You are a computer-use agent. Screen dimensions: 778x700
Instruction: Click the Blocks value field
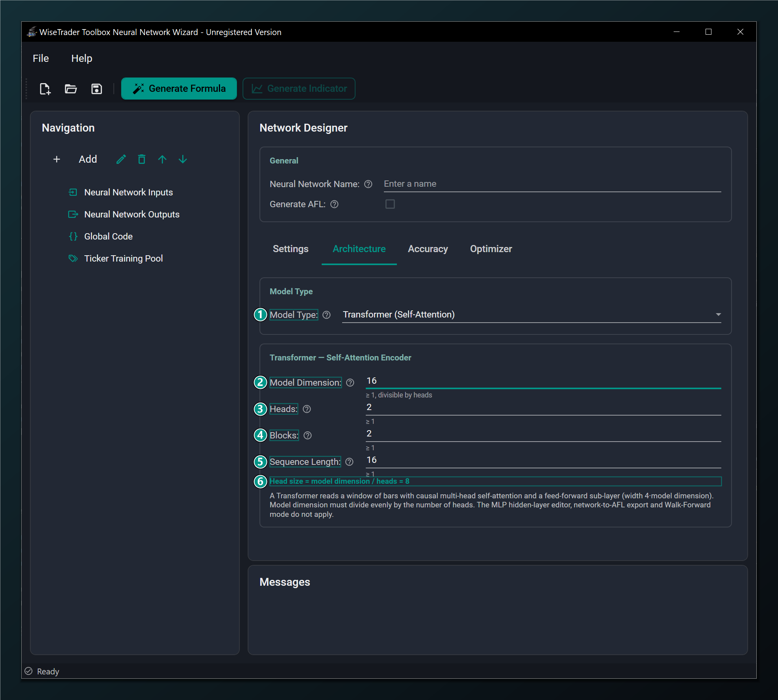coord(543,434)
